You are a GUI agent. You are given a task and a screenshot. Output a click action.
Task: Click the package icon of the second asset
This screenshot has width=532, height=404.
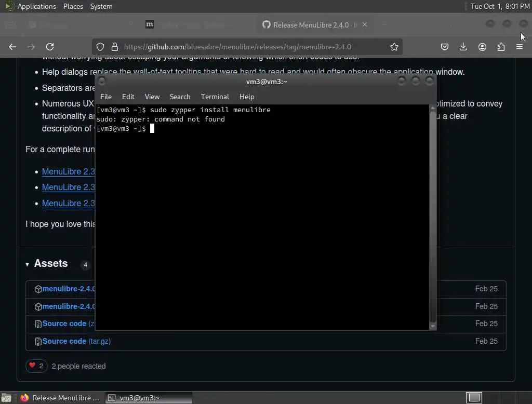point(38,307)
